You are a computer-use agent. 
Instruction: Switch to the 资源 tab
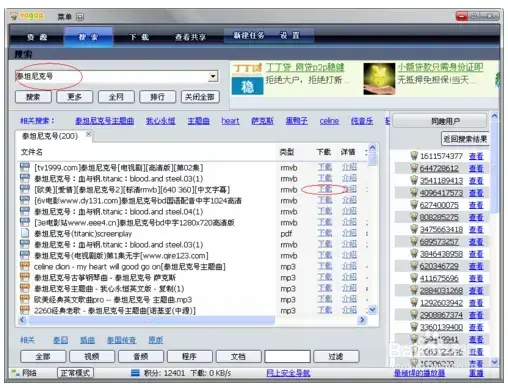click(x=37, y=37)
